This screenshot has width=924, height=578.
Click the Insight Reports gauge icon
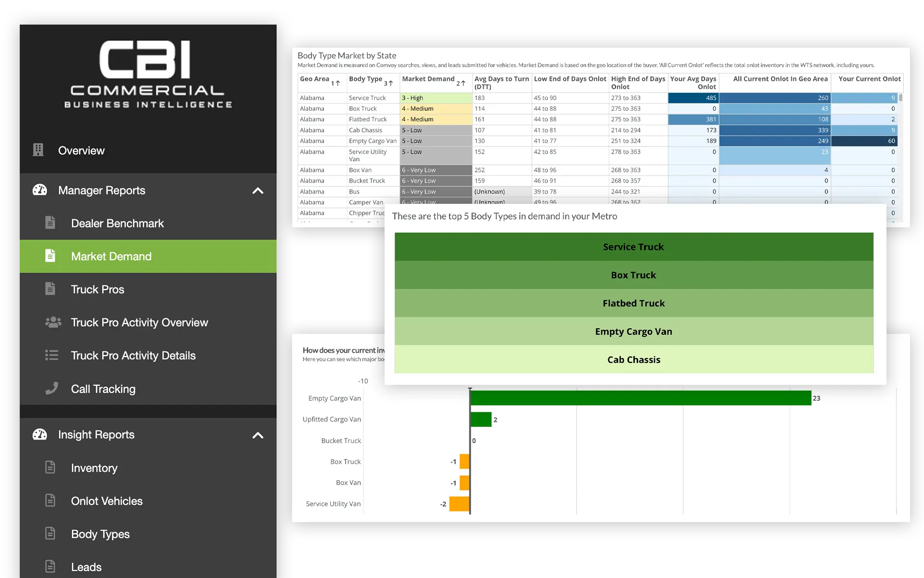[x=39, y=434]
